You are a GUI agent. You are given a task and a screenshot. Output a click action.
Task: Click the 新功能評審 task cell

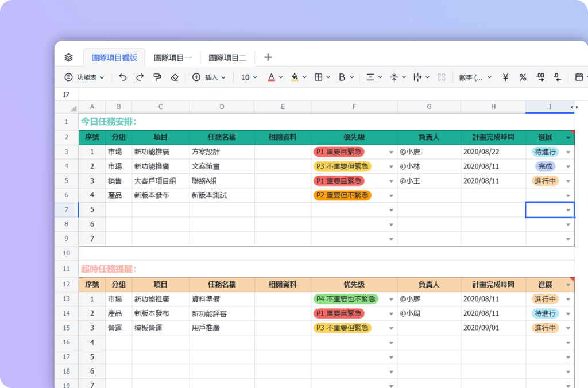pos(222,313)
